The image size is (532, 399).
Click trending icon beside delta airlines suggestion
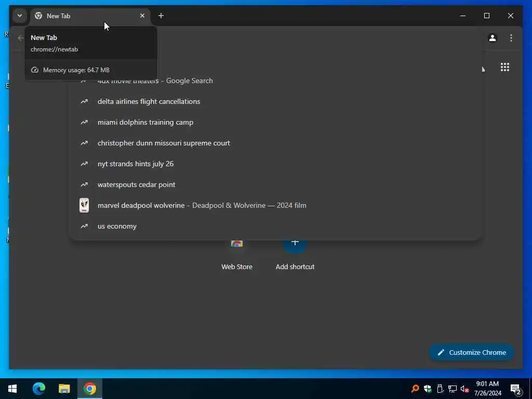pyautogui.click(x=84, y=101)
